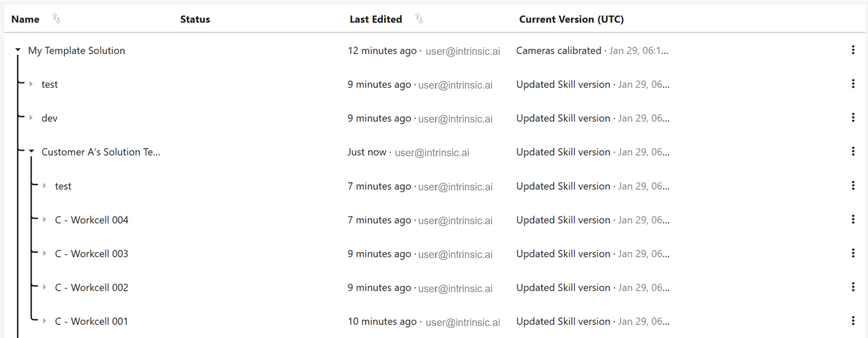Open more options for My Template Solution
Viewport: 868px width, 338px height.
[853, 50]
